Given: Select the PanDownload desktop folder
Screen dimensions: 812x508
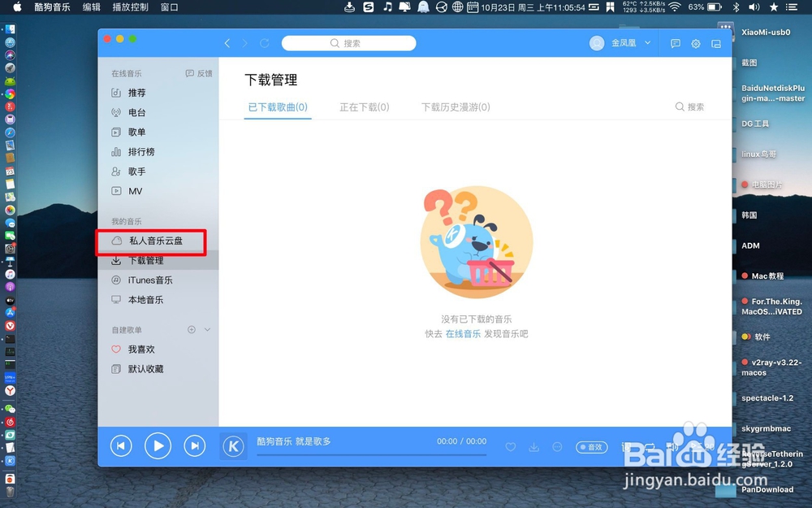Looking at the screenshot, I should click(x=767, y=489).
